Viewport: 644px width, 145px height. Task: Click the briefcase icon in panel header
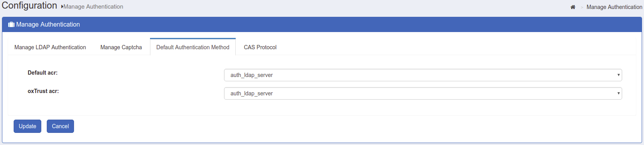(11, 25)
